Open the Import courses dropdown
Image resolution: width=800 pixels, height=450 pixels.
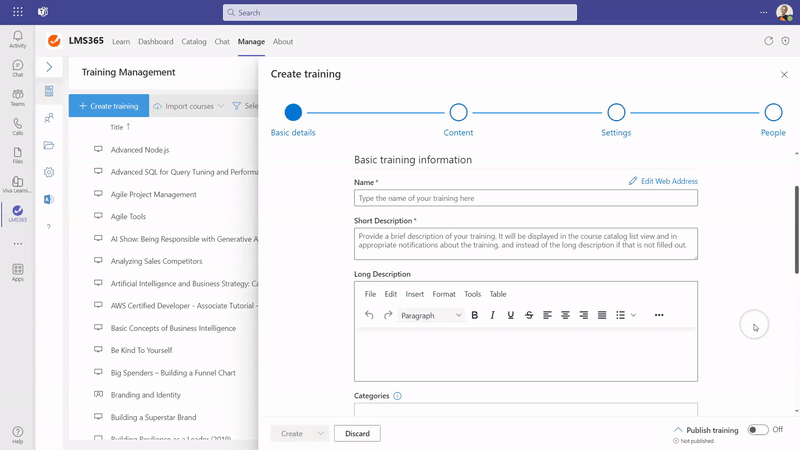[x=189, y=106]
